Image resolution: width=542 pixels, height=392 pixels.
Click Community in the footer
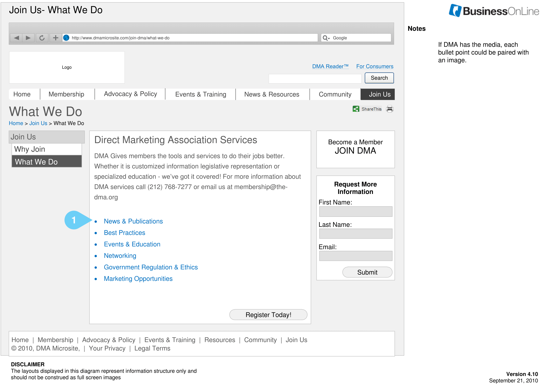(x=260, y=340)
